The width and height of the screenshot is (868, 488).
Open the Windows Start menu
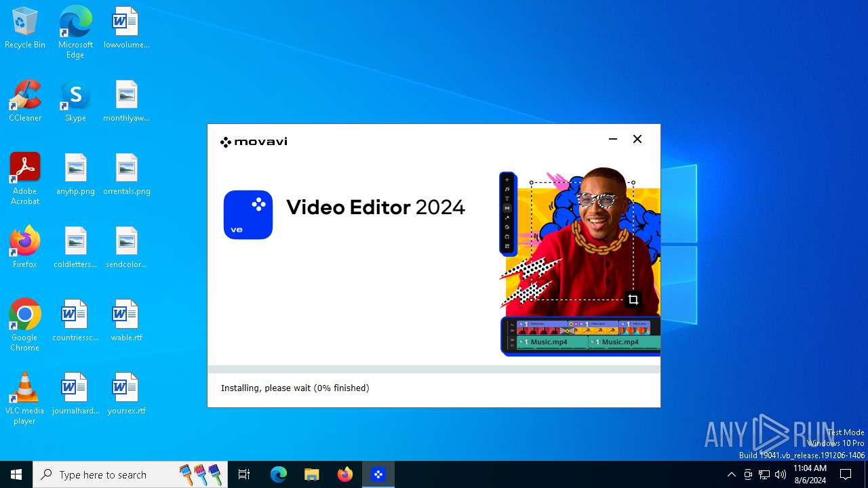pyautogui.click(x=16, y=474)
